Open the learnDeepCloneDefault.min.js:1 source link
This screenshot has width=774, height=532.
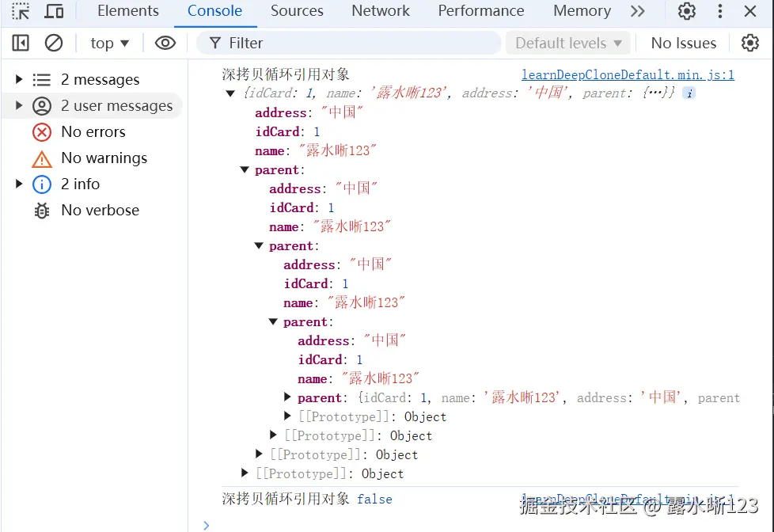[x=628, y=74]
